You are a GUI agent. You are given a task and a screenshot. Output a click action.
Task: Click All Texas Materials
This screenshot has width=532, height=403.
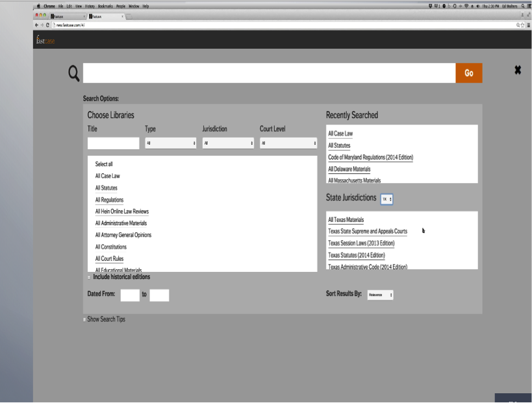(x=346, y=219)
